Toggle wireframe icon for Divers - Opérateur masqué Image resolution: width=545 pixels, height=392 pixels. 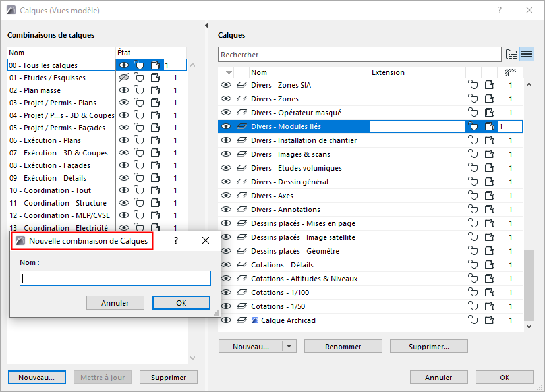490,113
